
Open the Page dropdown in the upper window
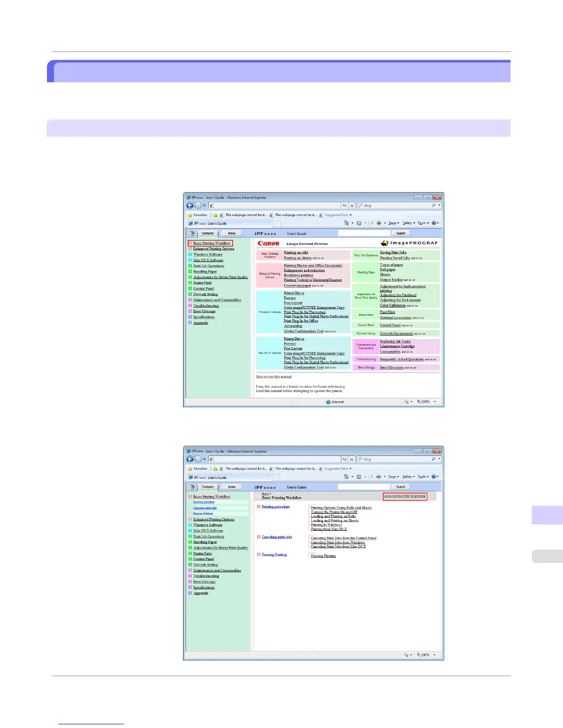(x=394, y=223)
